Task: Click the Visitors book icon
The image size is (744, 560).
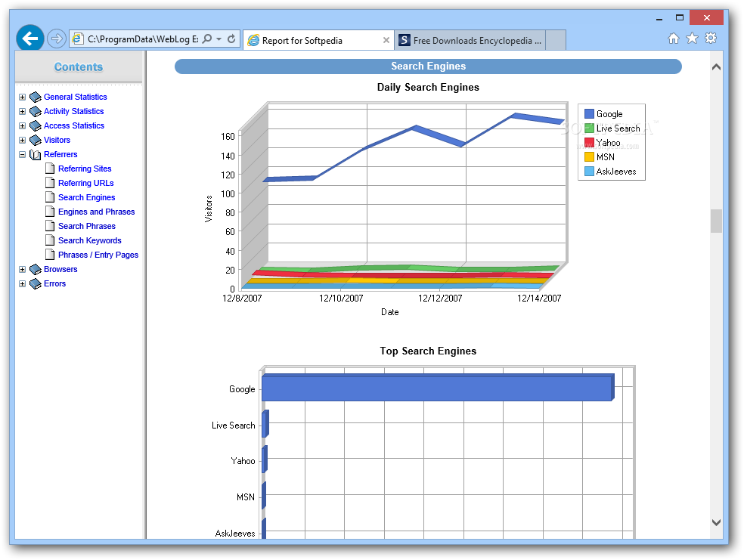Action: coord(35,141)
